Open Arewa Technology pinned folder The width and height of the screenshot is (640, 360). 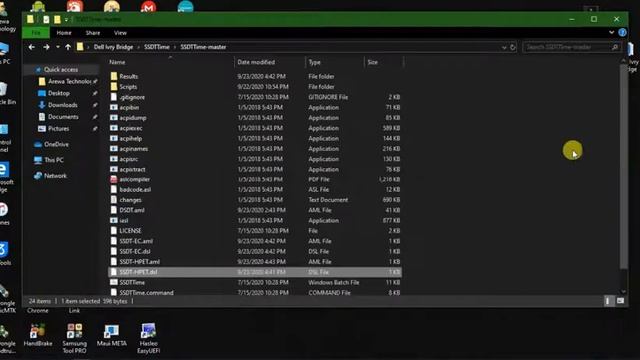[x=69, y=82]
